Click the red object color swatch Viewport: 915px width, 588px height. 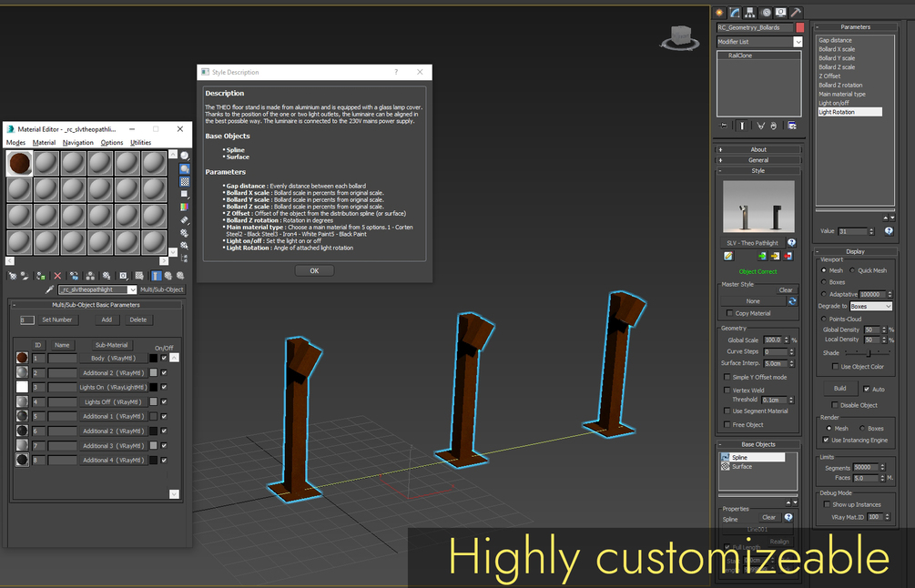click(x=800, y=27)
